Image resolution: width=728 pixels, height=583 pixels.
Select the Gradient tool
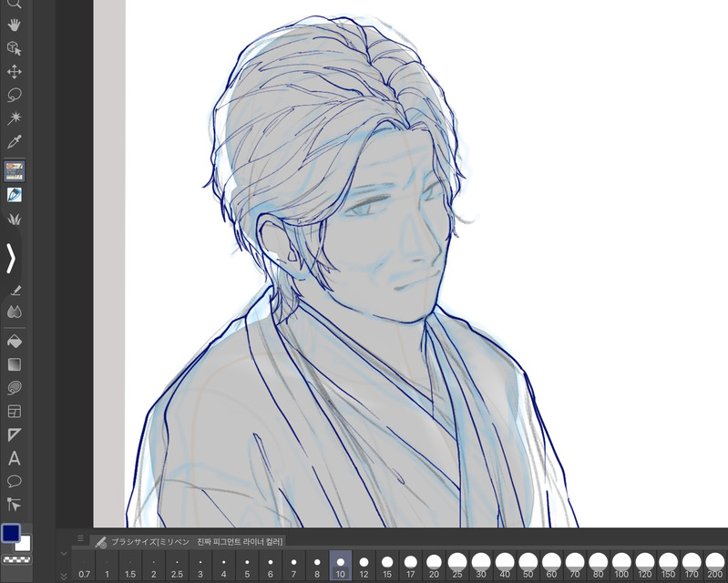pos(14,364)
